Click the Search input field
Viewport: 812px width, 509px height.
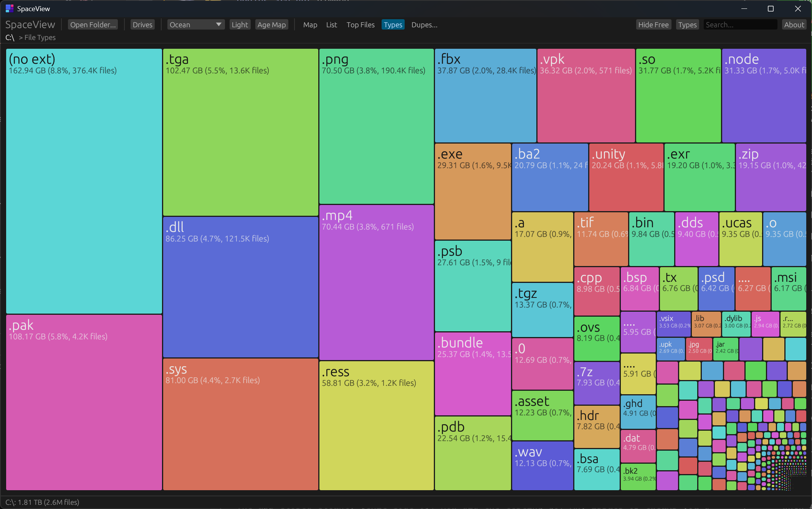[740, 25]
